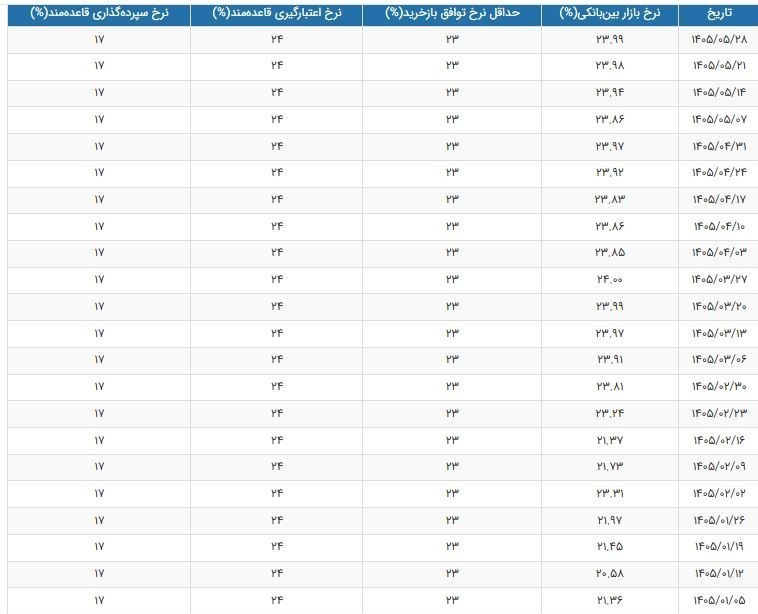
Task: Click the interbank rate ۲۴.۰۰ cell
Action: pos(610,280)
